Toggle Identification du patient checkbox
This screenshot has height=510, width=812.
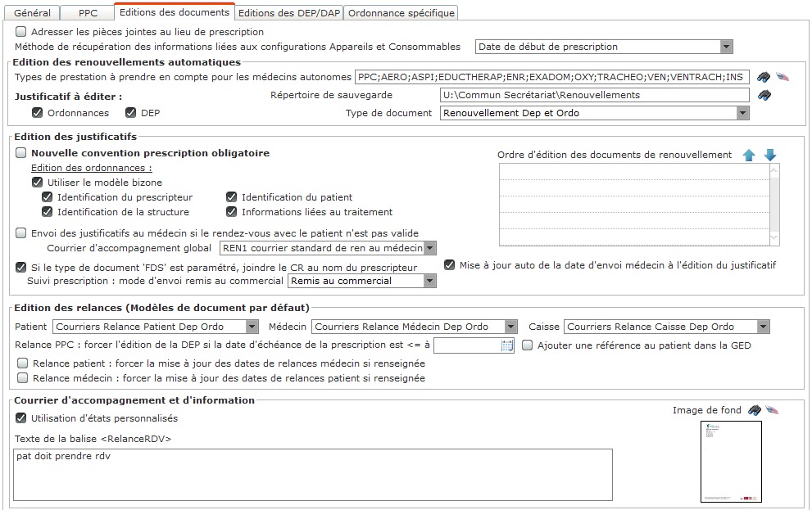[x=232, y=197]
